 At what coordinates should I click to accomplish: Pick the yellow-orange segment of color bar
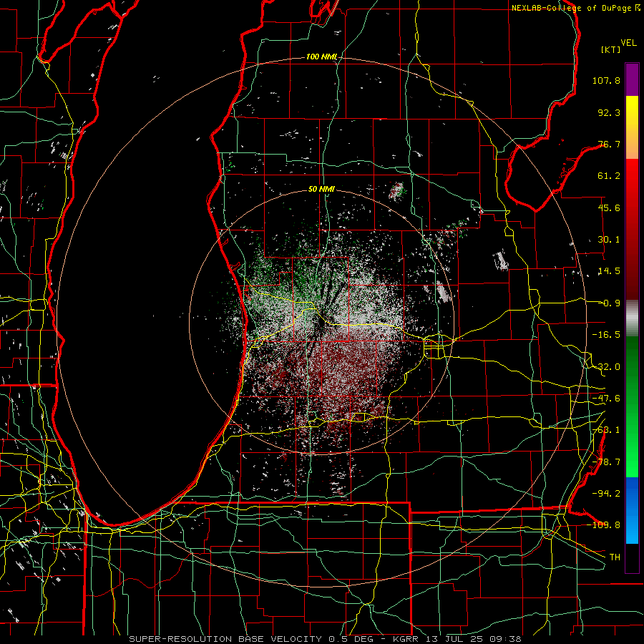632,127
